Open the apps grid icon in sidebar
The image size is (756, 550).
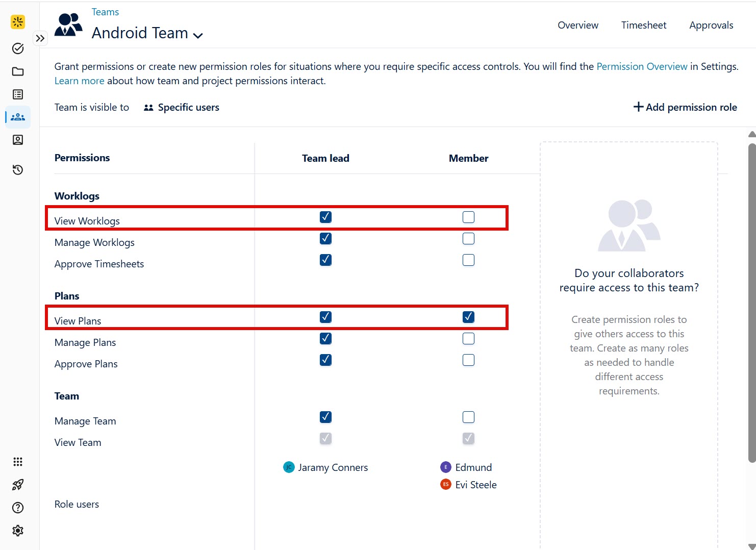click(17, 461)
